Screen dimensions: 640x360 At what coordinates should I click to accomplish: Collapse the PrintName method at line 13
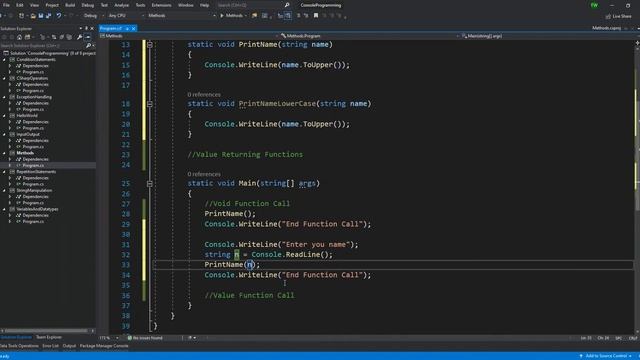coord(150,44)
